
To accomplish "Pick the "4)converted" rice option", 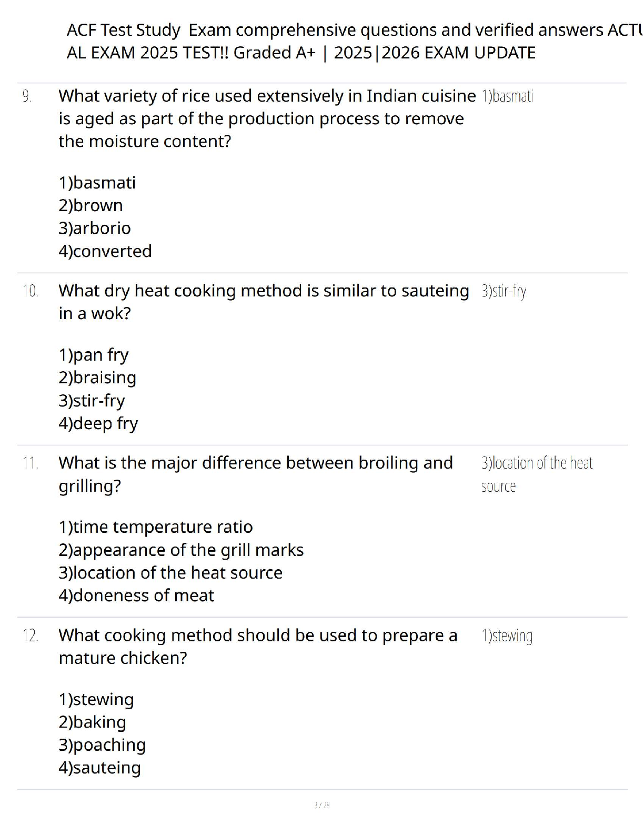I will pos(105,251).
